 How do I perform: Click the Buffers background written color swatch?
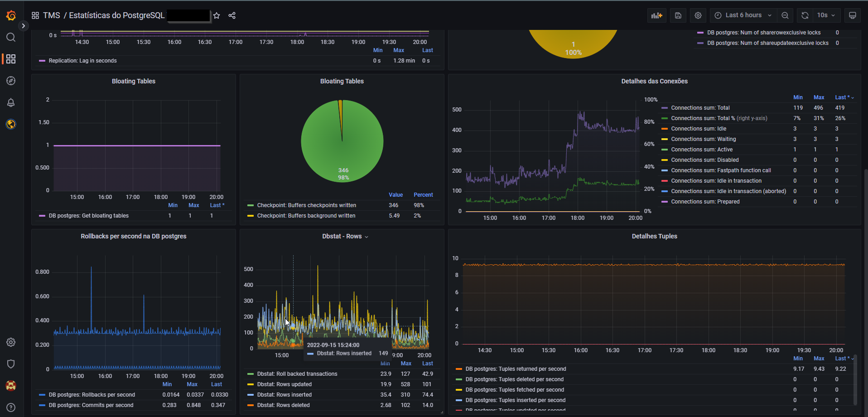click(x=250, y=216)
